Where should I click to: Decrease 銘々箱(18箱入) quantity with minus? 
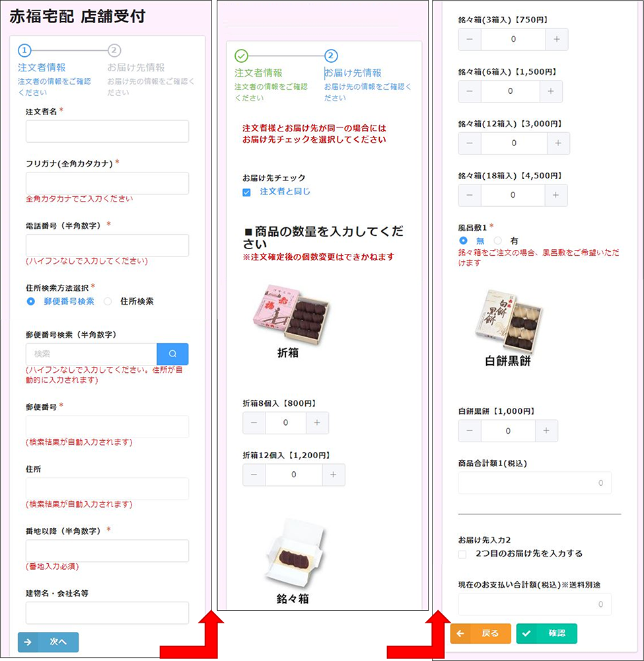470,195
